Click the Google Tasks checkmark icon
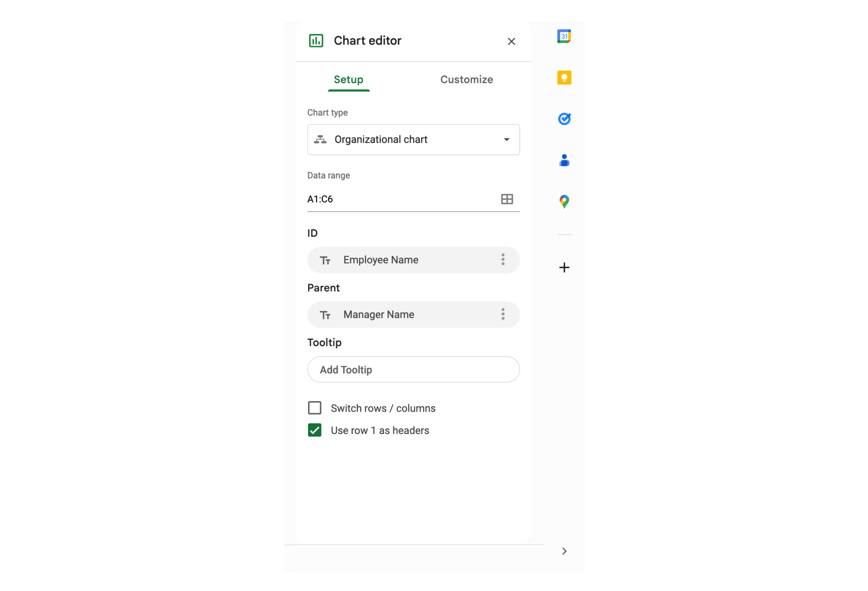 pyautogui.click(x=564, y=119)
